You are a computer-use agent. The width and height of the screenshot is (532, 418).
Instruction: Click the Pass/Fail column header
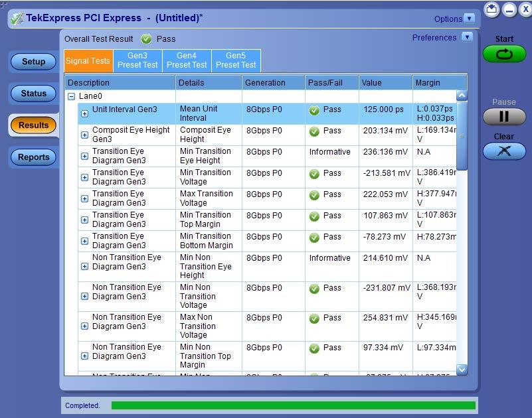332,83
